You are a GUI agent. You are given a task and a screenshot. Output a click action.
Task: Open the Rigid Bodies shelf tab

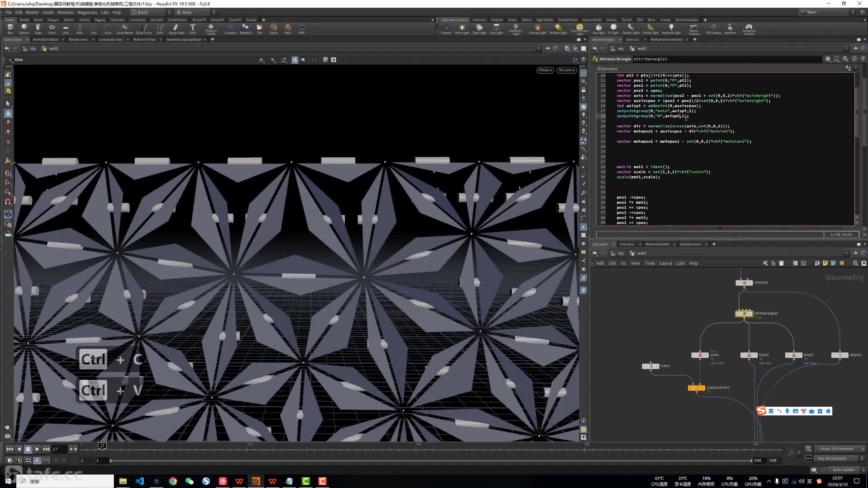click(x=545, y=20)
